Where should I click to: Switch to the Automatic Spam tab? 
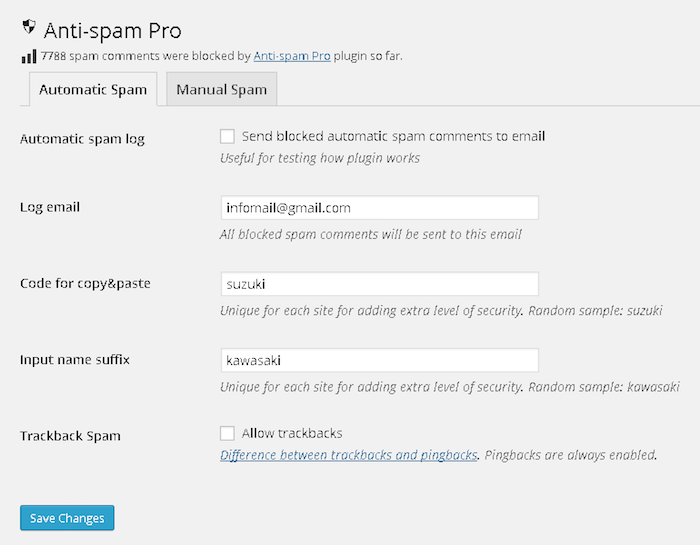point(93,89)
